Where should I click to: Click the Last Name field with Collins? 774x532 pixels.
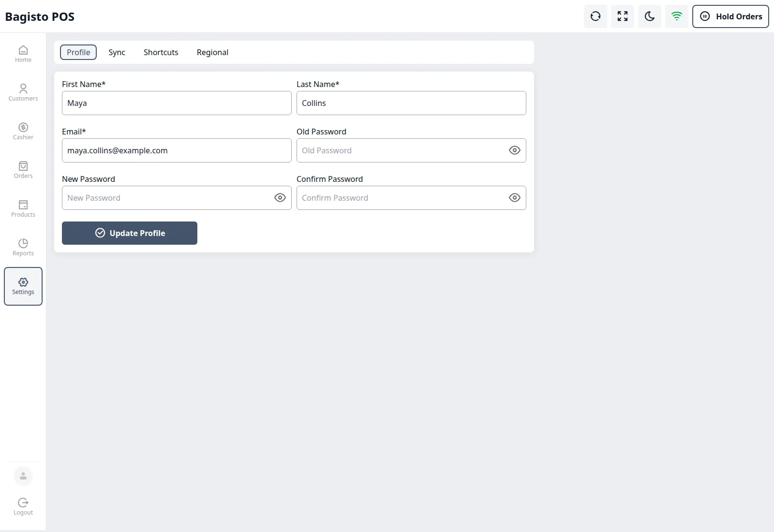(x=411, y=103)
